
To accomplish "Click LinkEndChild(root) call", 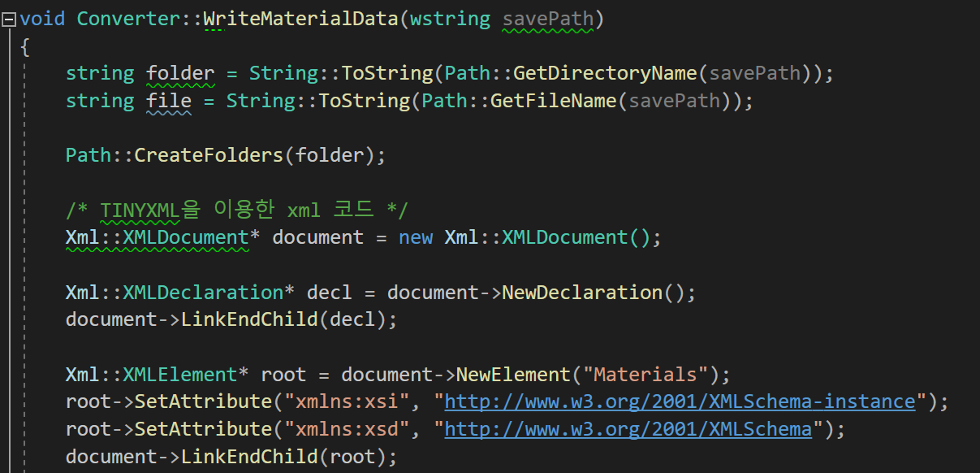I will pos(283,457).
